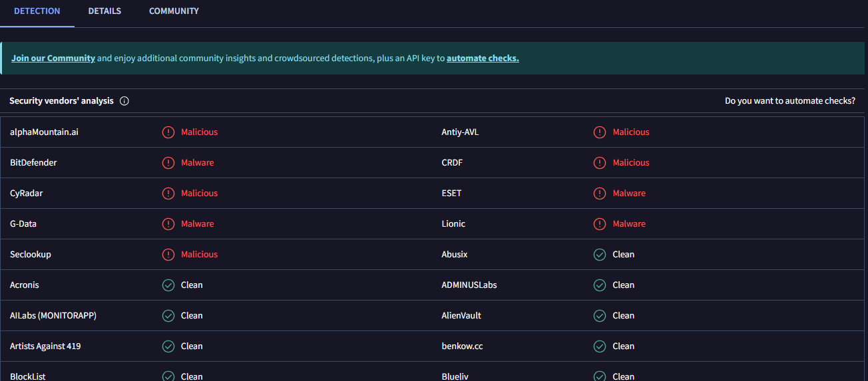This screenshot has height=381, width=868.
Task: Click the malicious alert icon for alphaMountain.ai
Action: [x=168, y=132]
